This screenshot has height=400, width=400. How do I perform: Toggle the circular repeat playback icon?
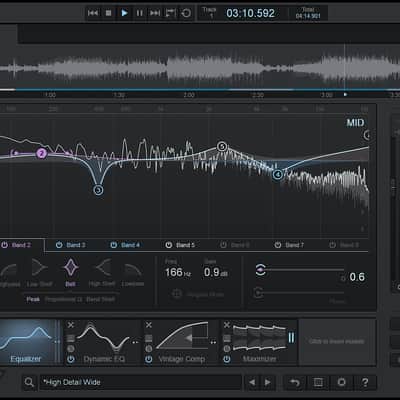186,13
